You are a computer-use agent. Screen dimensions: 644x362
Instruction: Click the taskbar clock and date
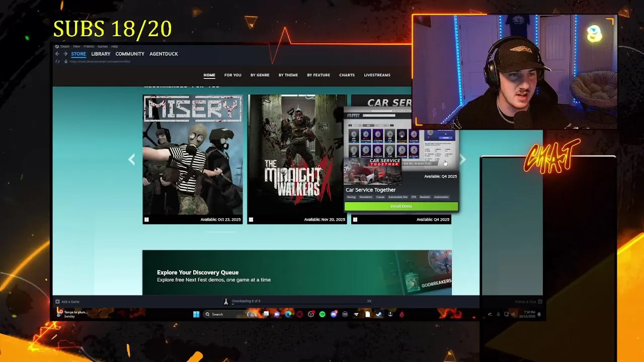click(526, 314)
